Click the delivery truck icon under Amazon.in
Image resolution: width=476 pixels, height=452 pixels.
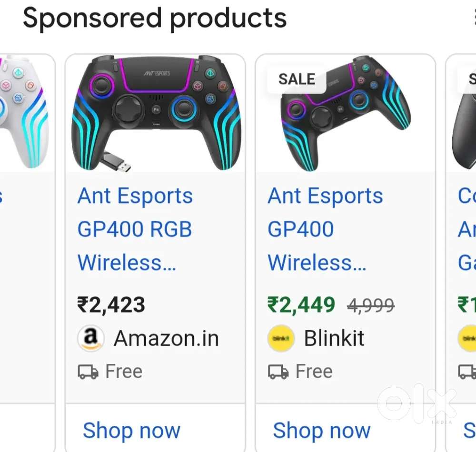[89, 371]
